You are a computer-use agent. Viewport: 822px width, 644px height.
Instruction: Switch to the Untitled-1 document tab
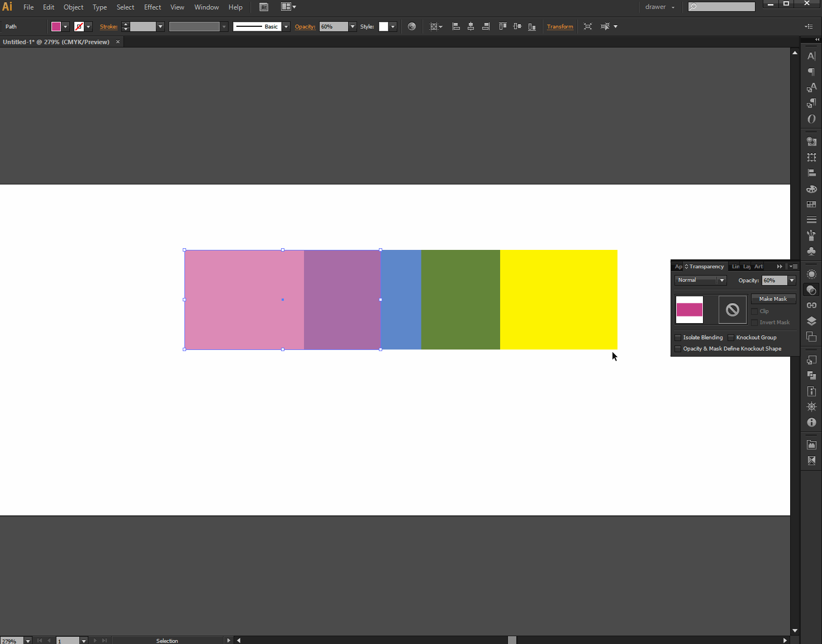[56, 42]
